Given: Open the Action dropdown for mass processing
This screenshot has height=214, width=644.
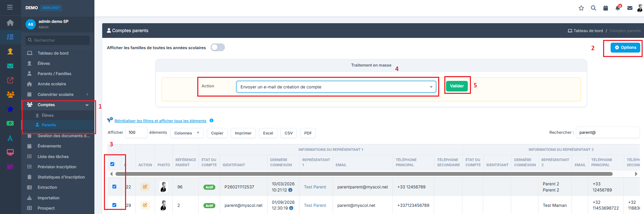Looking at the screenshot, I should (x=336, y=87).
